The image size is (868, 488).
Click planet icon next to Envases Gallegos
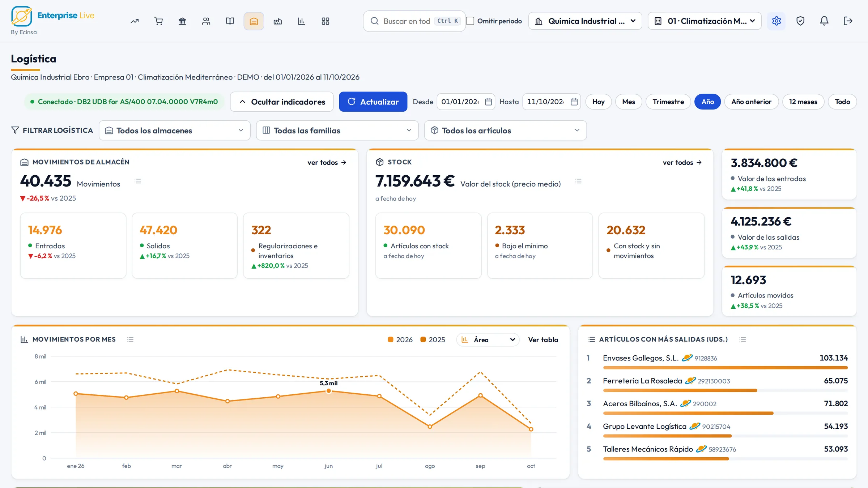pos(687,358)
